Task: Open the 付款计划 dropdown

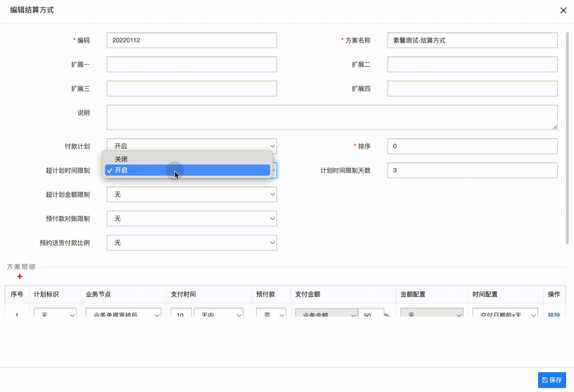Action: 191,146
